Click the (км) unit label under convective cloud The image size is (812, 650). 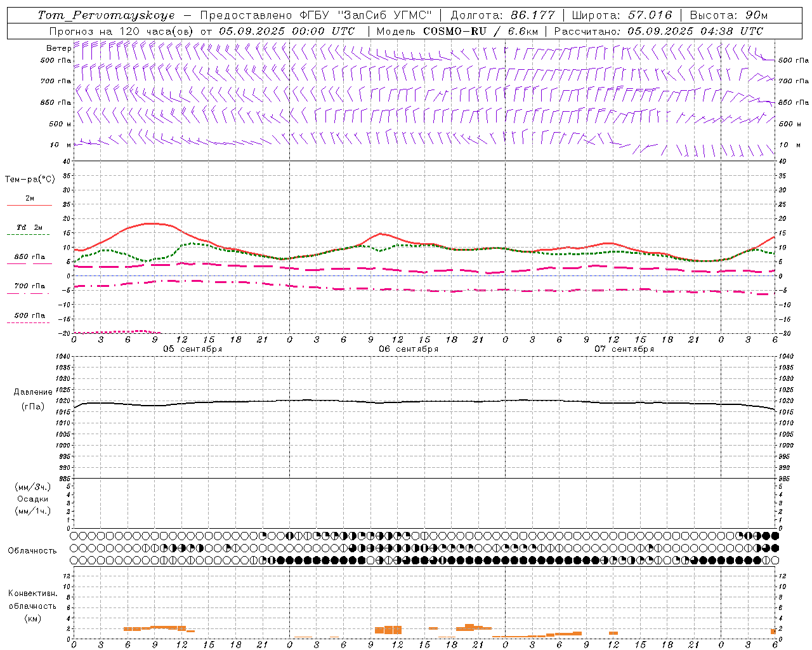coord(33,618)
